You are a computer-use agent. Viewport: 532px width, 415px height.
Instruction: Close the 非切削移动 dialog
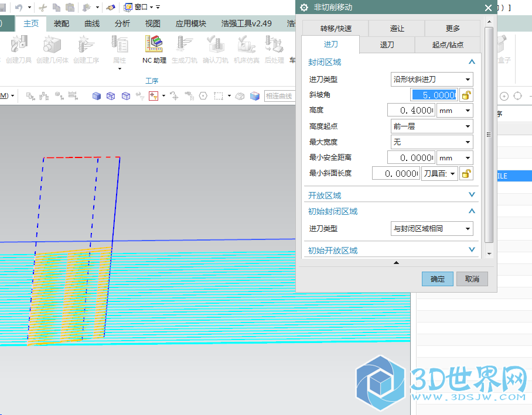pyautogui.click(x=488, y=8)
